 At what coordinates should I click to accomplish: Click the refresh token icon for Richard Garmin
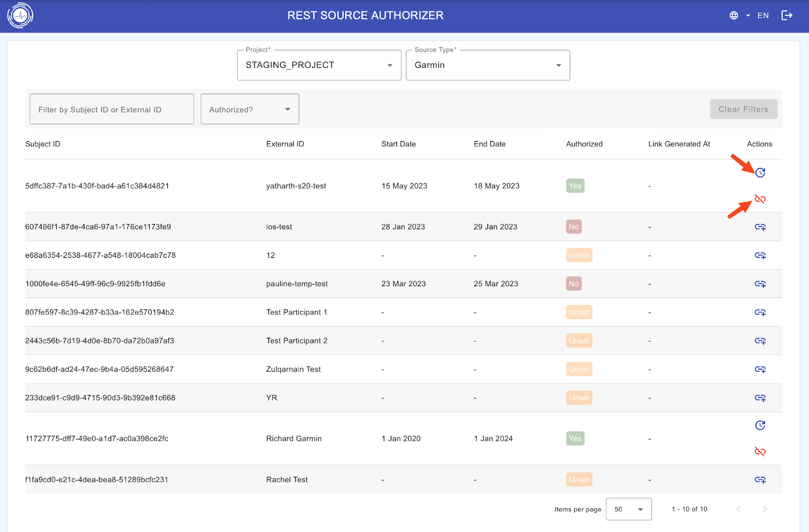click(760, 425)
